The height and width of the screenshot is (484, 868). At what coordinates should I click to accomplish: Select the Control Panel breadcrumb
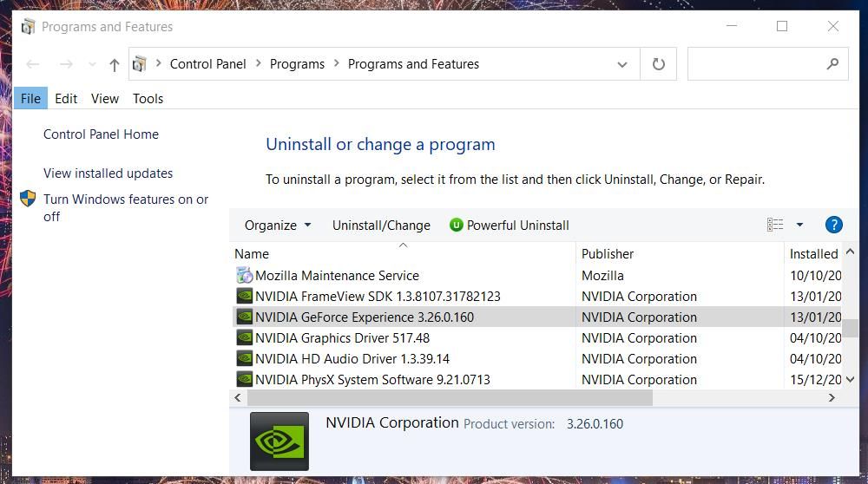207,64
